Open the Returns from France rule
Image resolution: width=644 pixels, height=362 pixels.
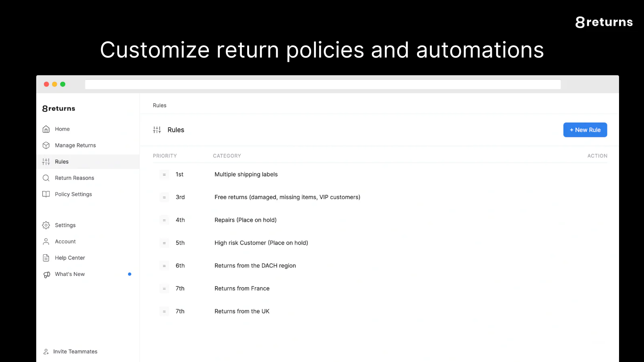(x=242, y=288)
